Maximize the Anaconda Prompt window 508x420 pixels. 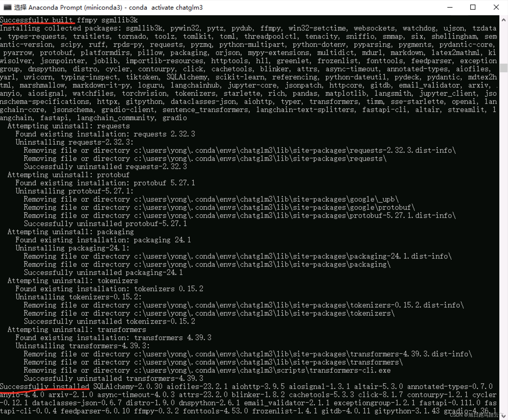pyautogui.click(x=473, y=7)
